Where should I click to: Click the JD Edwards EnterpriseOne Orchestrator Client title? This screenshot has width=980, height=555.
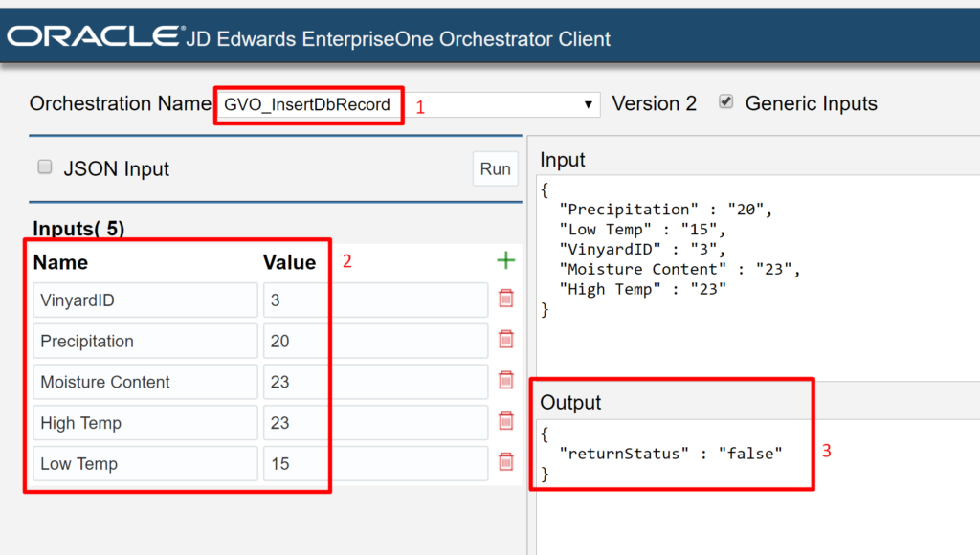(x=398, y=38)
